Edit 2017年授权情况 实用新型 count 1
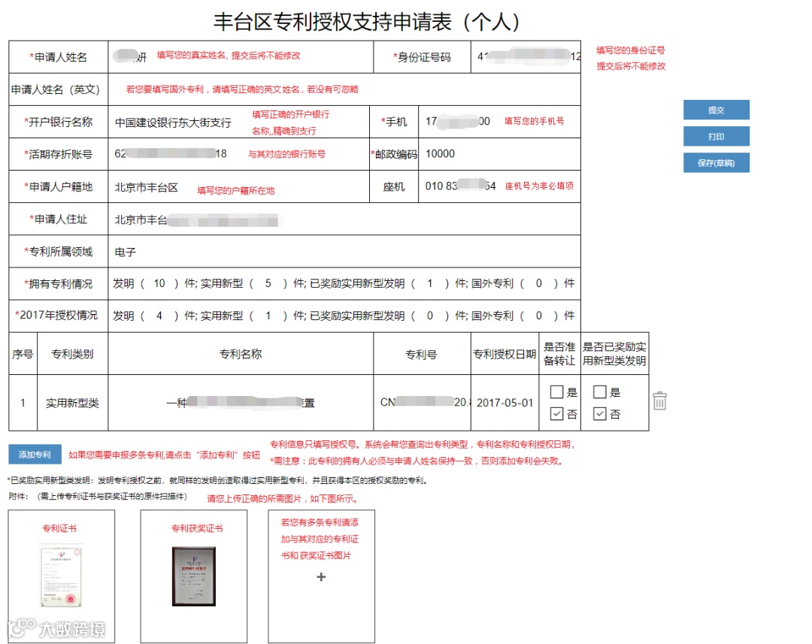The width and height of the screenshot is (812, 644). (268, 316)
